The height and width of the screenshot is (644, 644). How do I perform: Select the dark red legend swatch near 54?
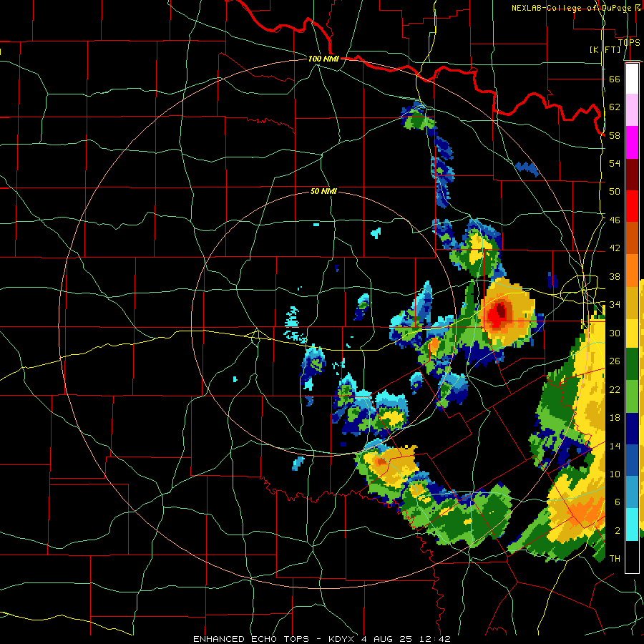coord(632,174)
